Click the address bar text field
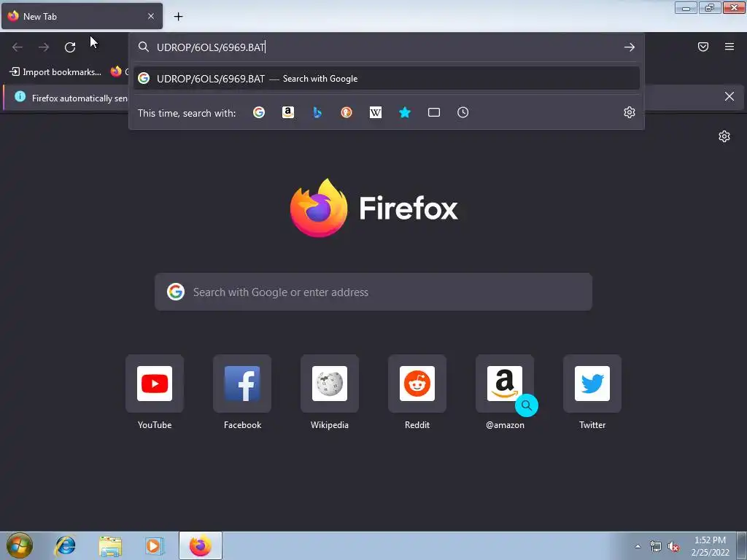747x560 pixels. click(x=387, y=47)
